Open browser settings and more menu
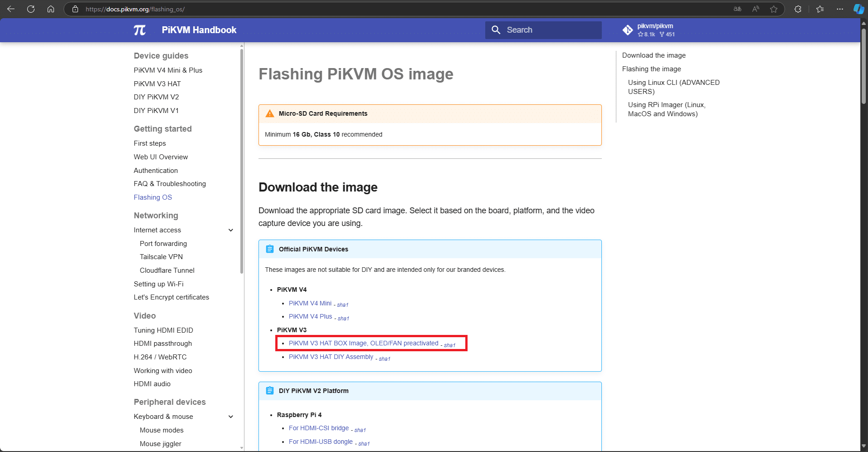 coord(840,9)
